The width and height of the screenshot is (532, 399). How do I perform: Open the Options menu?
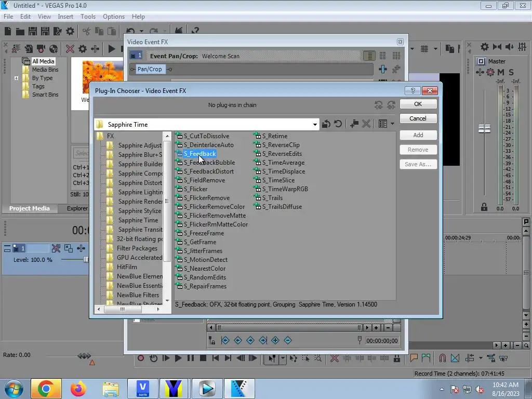click(x=114, y=17)
